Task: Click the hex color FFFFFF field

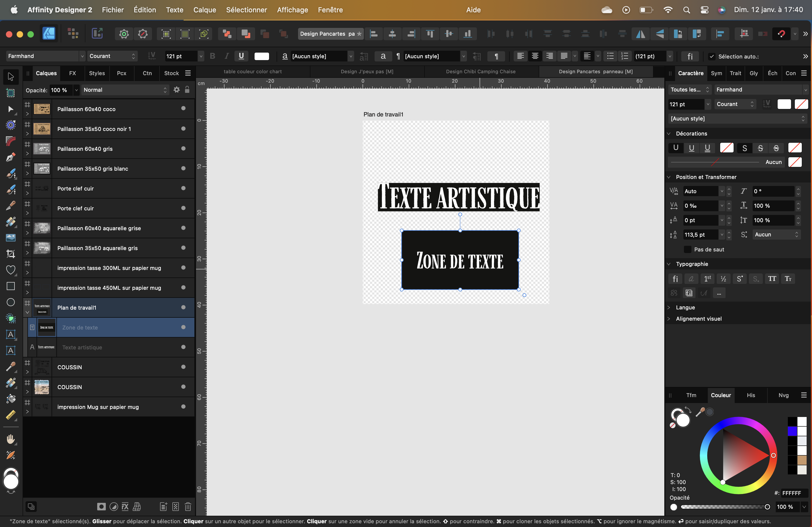Action: [x=793, y=493]
